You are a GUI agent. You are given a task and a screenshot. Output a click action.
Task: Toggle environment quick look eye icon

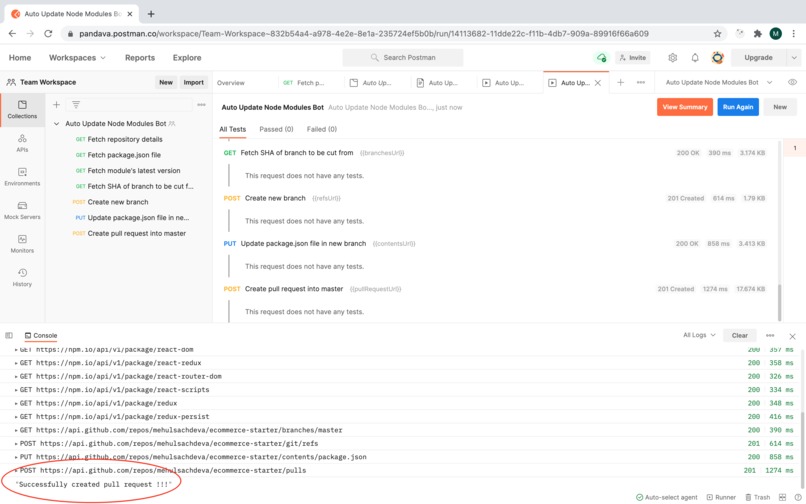pos(792,82)
